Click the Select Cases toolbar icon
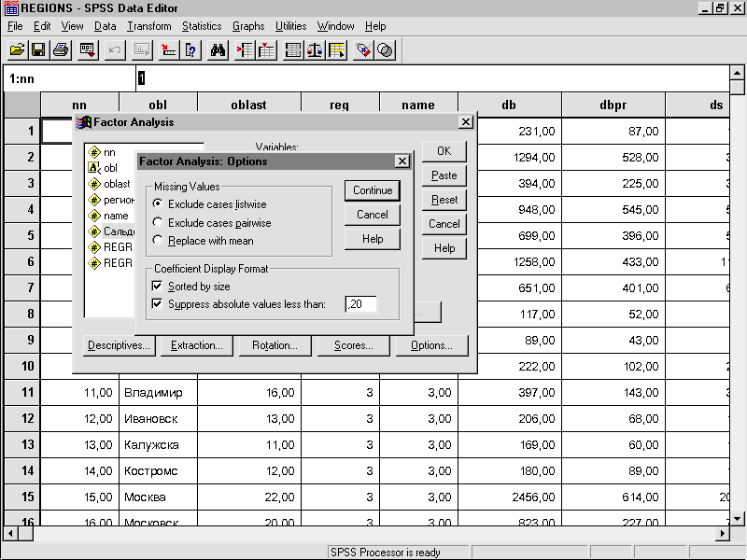The image size is (747, 560). click(336, 50)
